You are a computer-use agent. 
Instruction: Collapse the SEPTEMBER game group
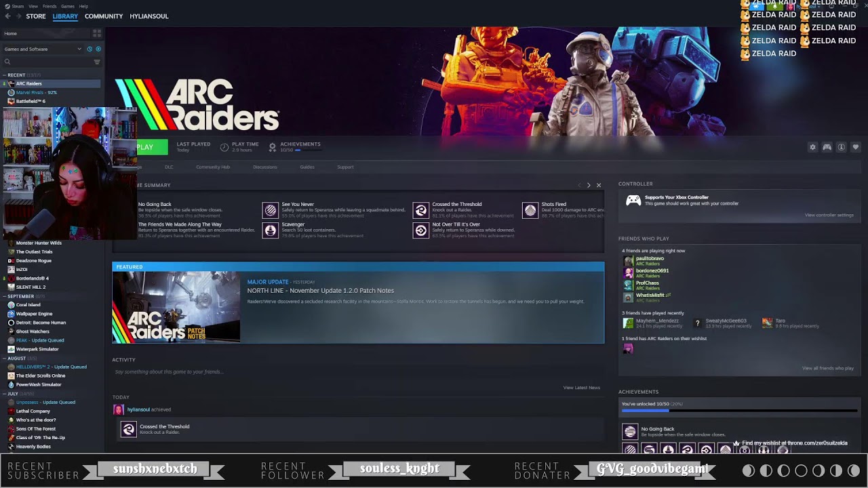(x=4, y=296)
